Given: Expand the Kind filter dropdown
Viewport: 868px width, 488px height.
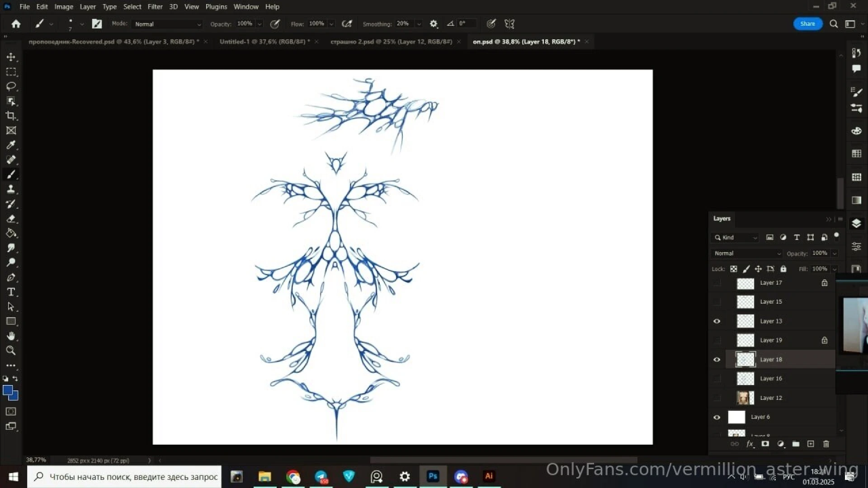Looking at the screenshot, I should tap(735, 238).
